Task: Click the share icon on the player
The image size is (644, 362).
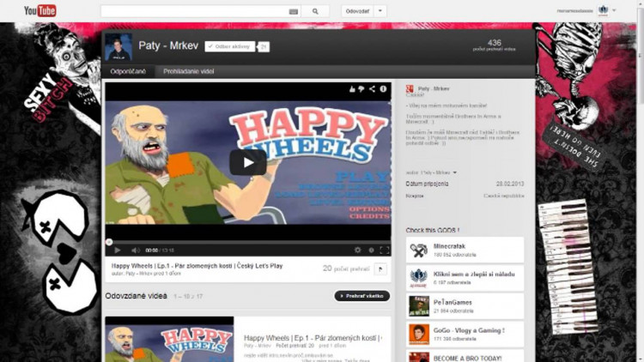Action: point(372,88)
